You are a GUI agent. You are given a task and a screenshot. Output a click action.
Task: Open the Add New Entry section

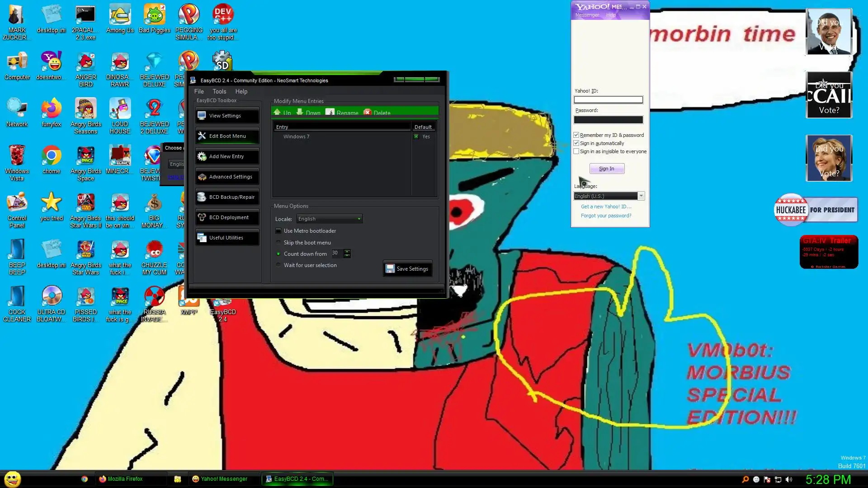[227, 156]
